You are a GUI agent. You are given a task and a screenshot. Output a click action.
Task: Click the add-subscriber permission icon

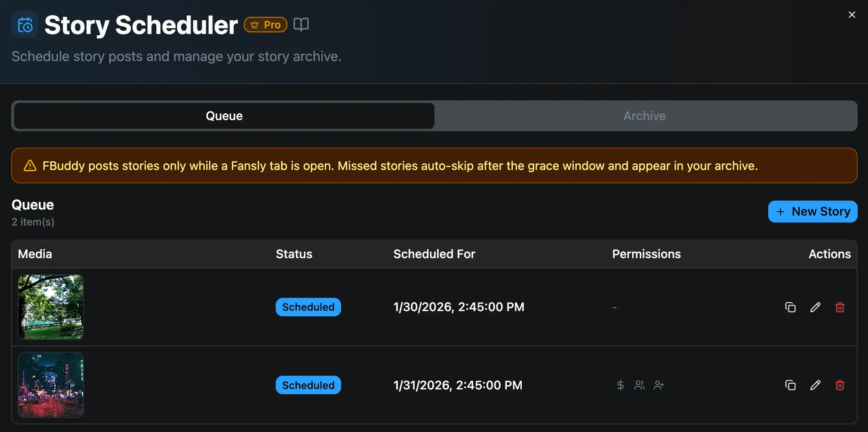click(659, 385)
